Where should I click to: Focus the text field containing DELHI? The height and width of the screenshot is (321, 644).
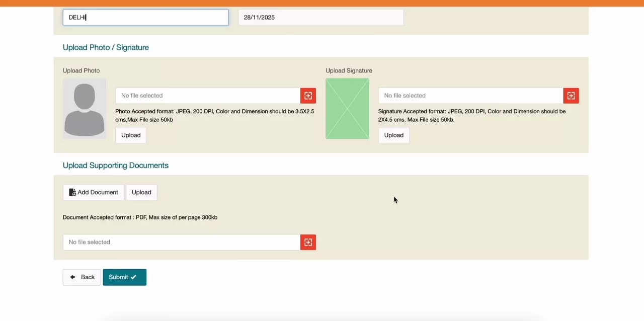[145, 17]
